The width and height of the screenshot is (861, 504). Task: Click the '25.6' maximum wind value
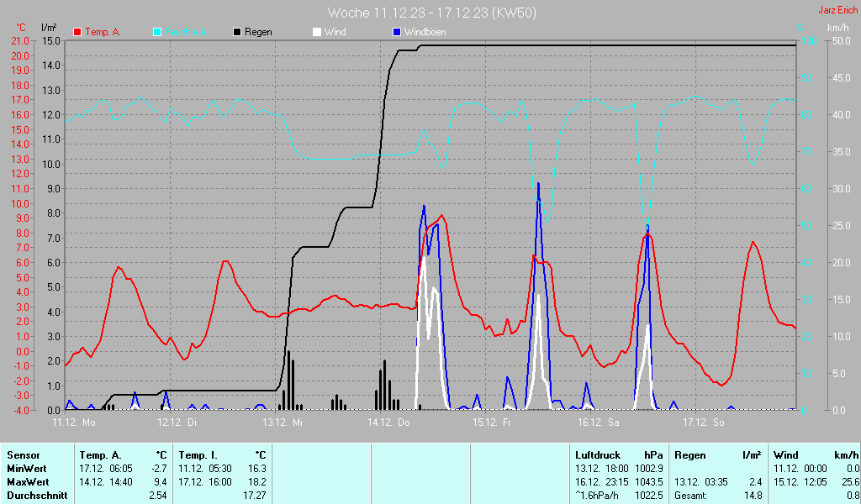point(851,482)
